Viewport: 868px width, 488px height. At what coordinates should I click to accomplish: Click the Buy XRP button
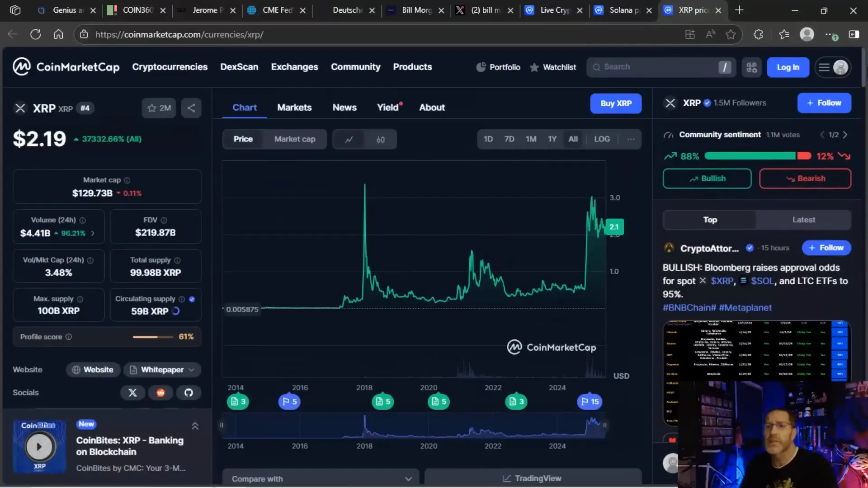(x=616, y=103)
